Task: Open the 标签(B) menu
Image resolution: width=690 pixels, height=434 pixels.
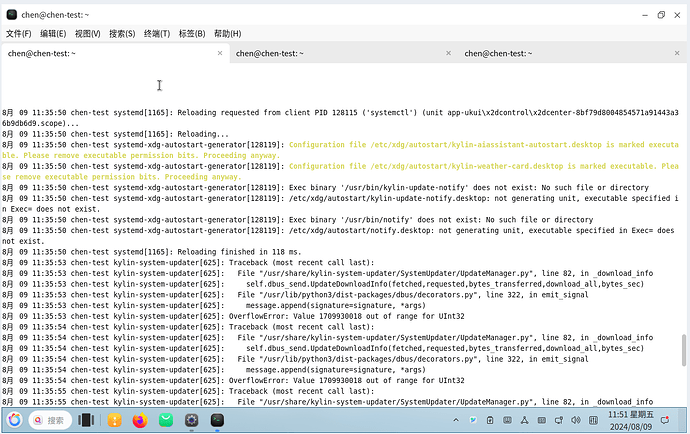Action: coord(192,33)
